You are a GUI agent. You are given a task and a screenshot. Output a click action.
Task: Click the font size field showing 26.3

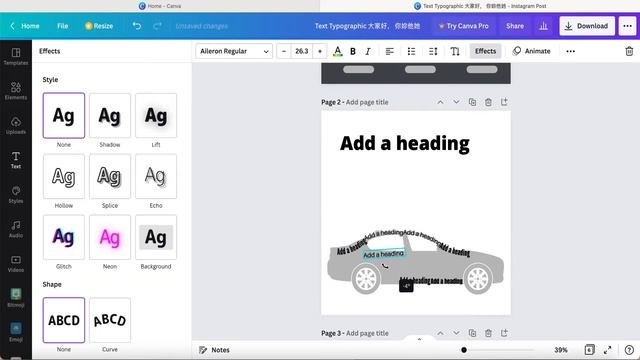[302, 51]
